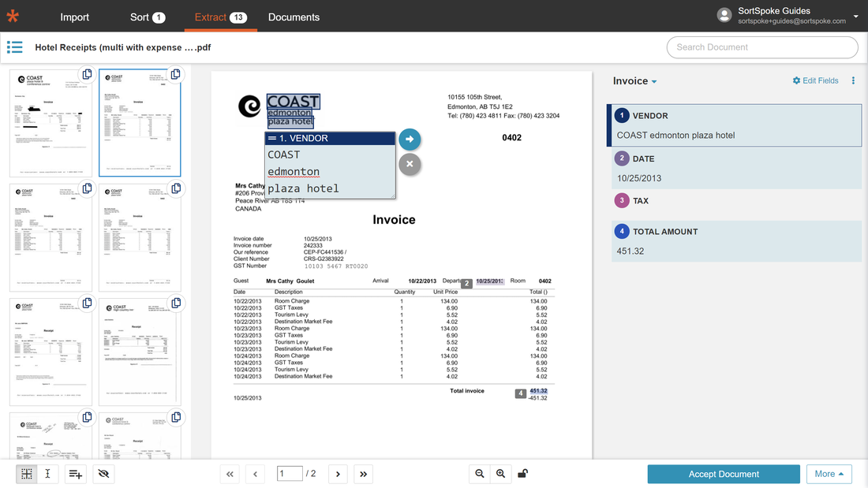
Task: Expand the More options dropdown
Action: pos(829,474)
